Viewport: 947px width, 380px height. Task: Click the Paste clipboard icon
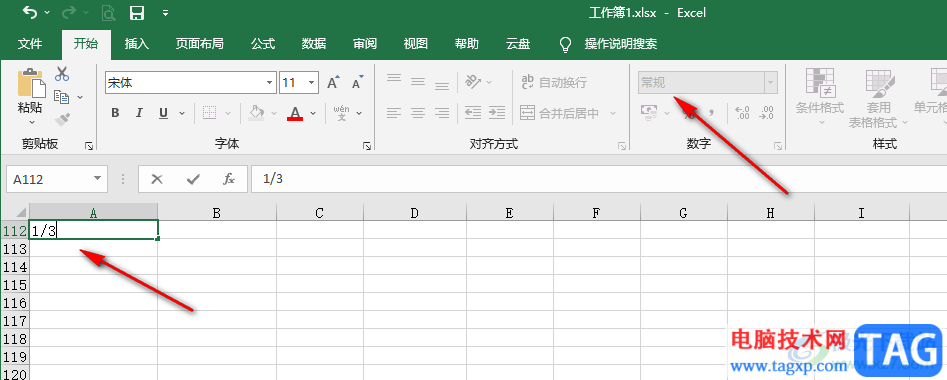click(x=30, y=82)
